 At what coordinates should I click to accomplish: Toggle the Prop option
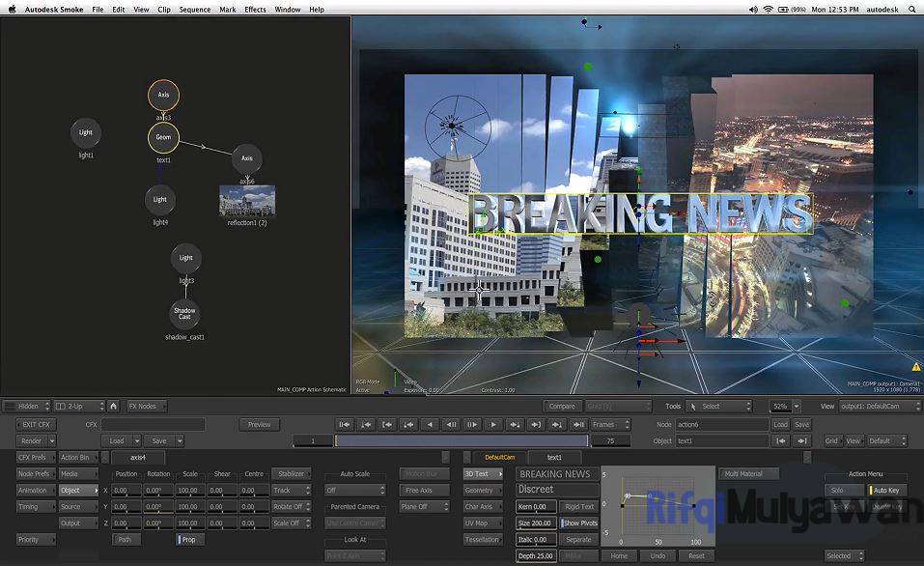coord(189,539)
